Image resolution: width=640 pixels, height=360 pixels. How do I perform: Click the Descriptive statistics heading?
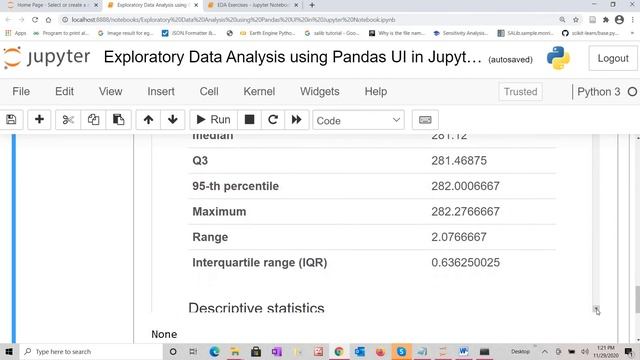256,308
